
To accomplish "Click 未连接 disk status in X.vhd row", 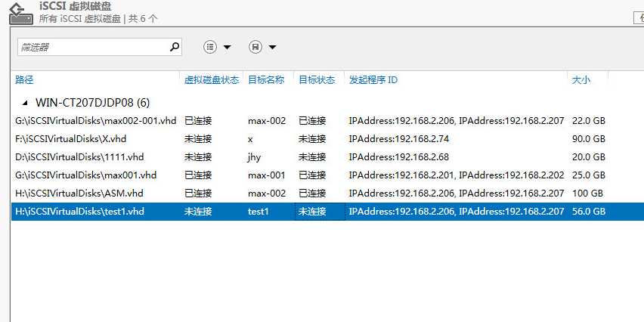I will point(198,139).
